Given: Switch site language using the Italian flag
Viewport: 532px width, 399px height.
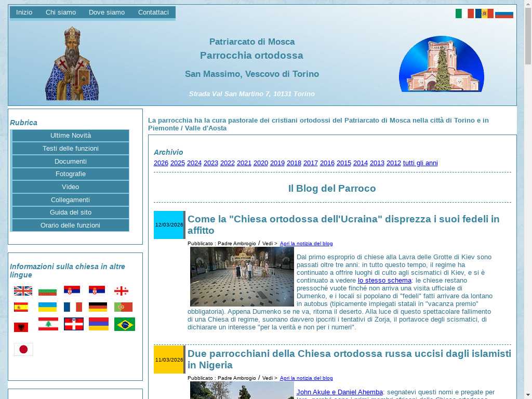Looking at the screenshot, I should tap(464, 14).
